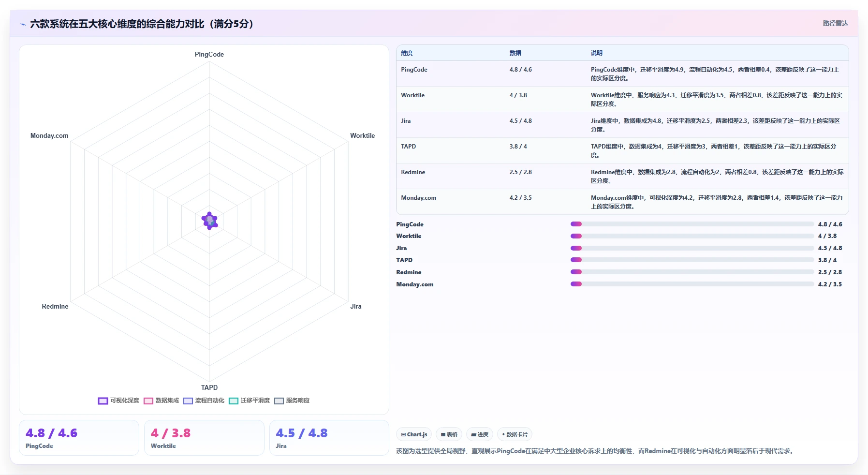This screenshot has width=868, height=475.
Task: Click the 2.5 / 2.8 value in table
Action: [x=520, y=172]
